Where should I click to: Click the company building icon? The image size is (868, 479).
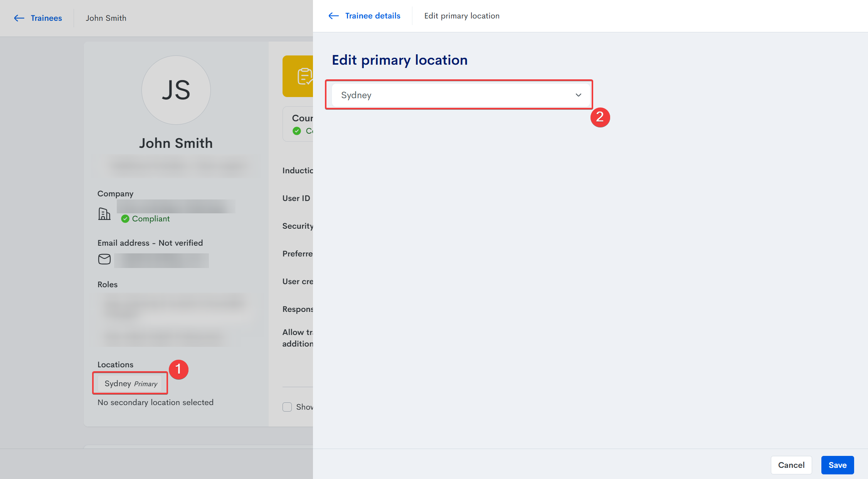[104, 214]
